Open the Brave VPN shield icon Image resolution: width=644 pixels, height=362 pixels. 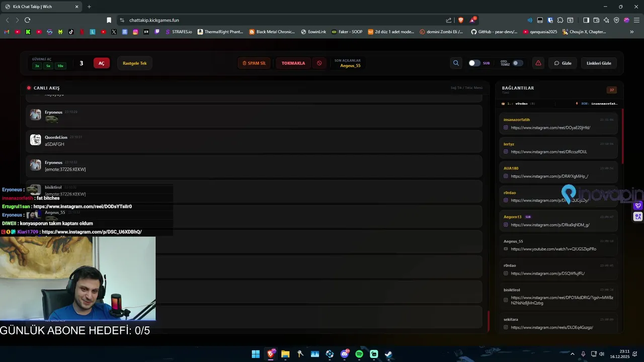tap(616, 20)
